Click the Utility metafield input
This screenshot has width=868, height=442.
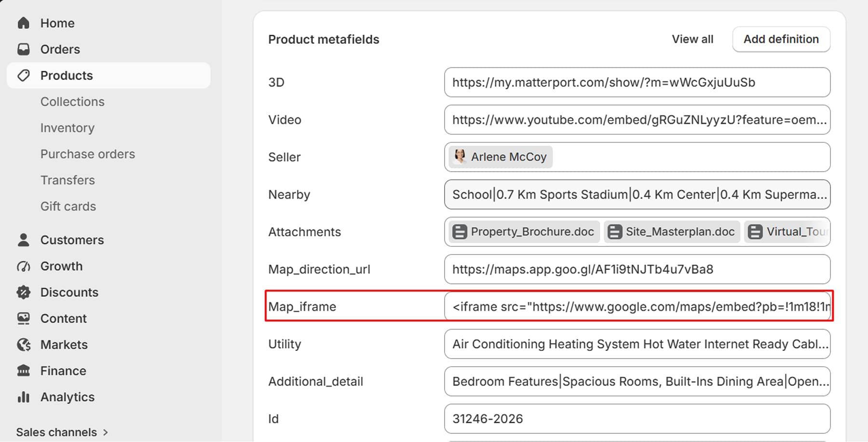coord(637,344)
